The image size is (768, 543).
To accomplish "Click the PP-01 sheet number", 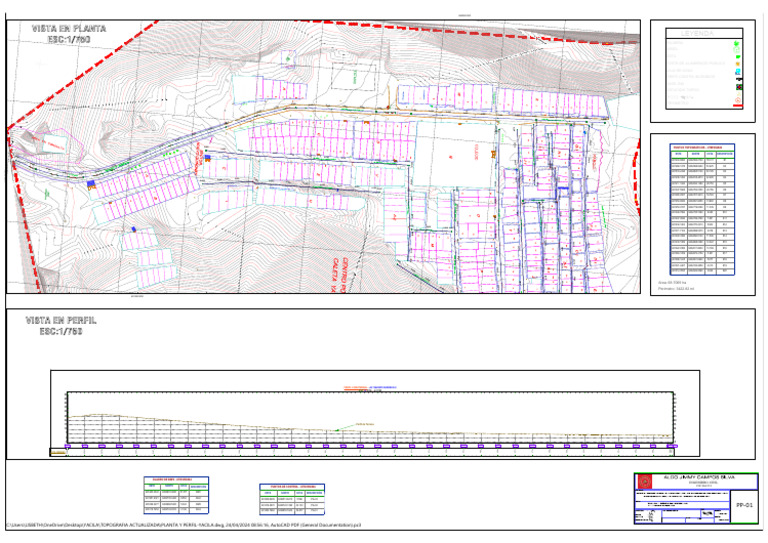I will [744, 505].
